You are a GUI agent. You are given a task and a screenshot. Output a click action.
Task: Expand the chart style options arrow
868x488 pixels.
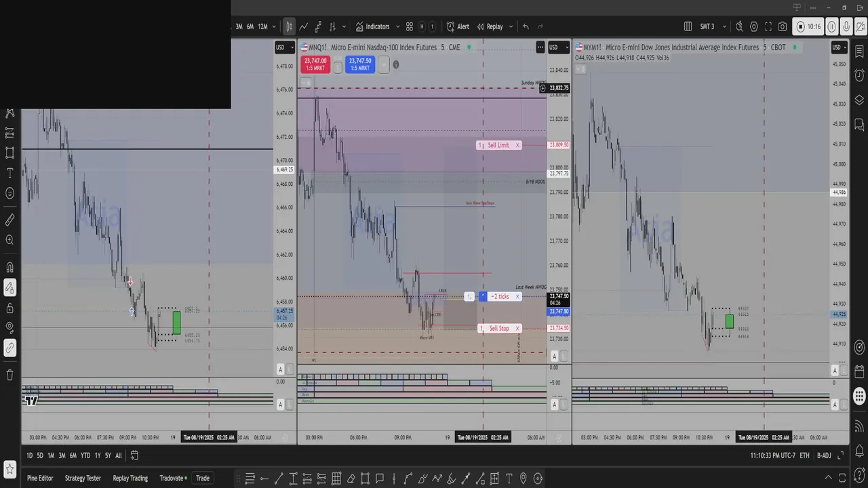(344, 26)
